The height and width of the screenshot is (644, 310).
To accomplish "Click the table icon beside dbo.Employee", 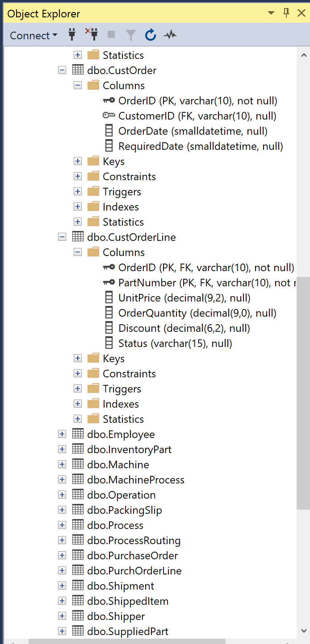I will (x=77, y=433).
